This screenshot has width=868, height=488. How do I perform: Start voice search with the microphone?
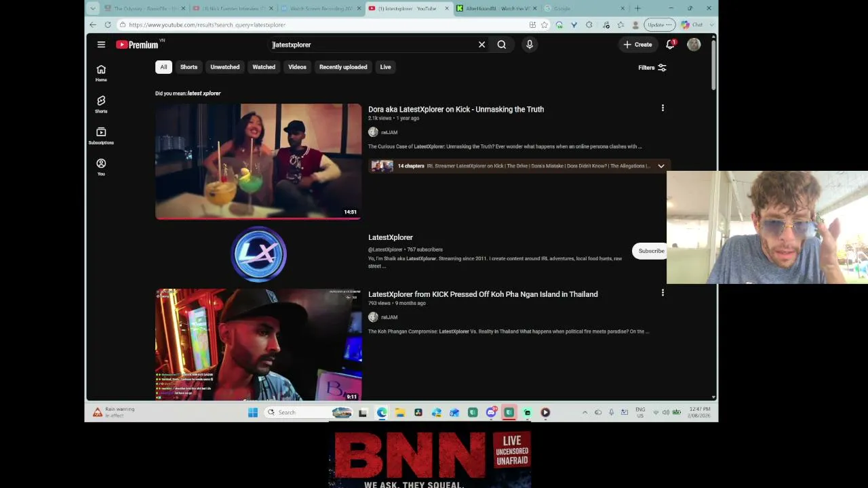click(530, 45)
